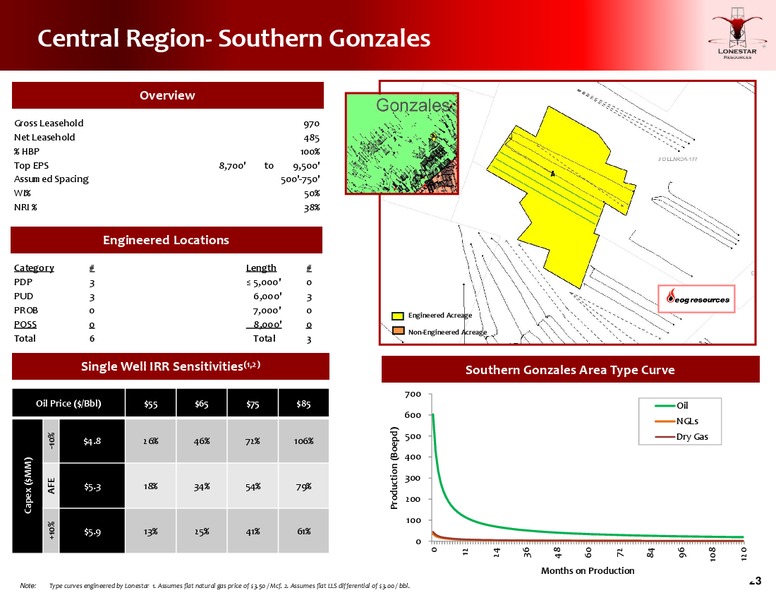Click the 46% IRR cell
Image resolution: width=776 pixels, height=600 pixels.
click(x=201, y=441)
